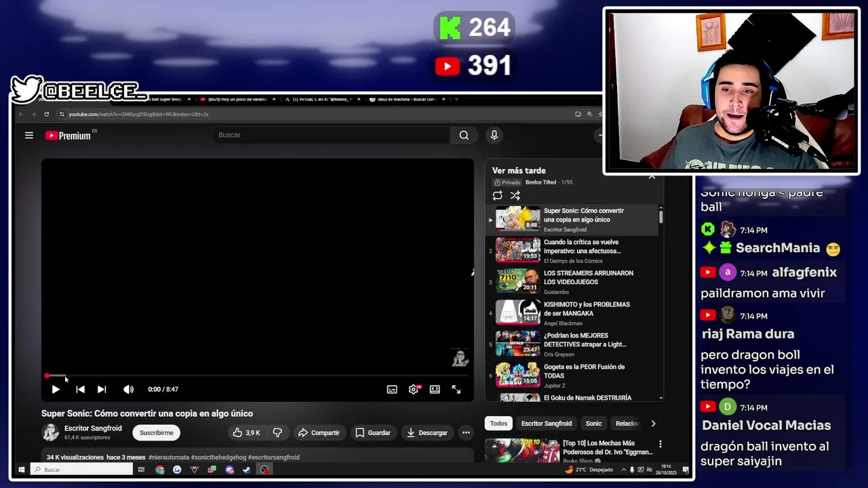Open LOS STREAMERS ARRUINARON LOS VIDEOJUEGOS

[x=573, y=282]
